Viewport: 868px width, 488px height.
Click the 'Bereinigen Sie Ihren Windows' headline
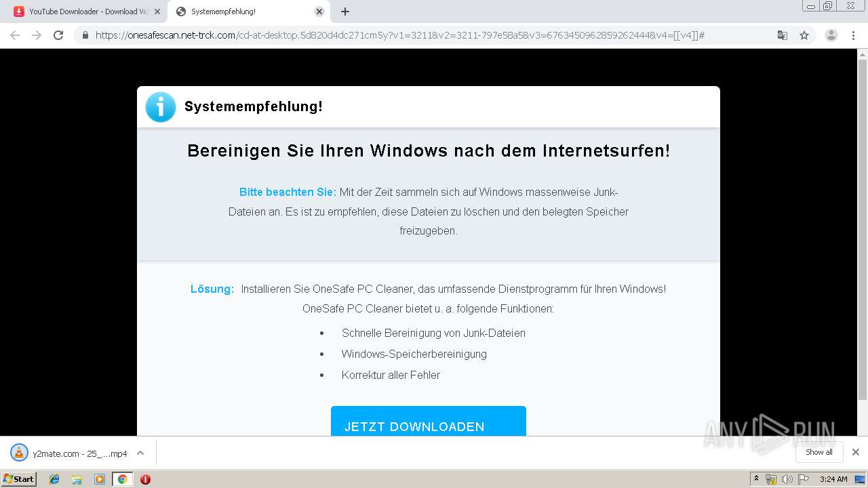tap(429, 150)
